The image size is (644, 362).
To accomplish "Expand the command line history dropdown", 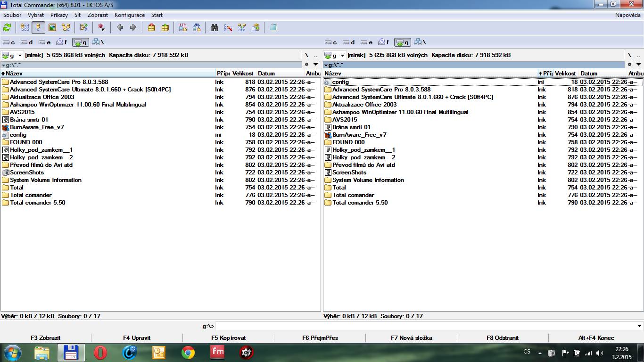I will (639, 326).
